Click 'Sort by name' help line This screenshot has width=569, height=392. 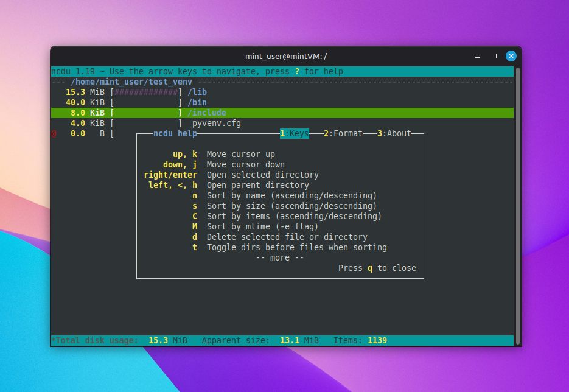[x=291, y=195]
